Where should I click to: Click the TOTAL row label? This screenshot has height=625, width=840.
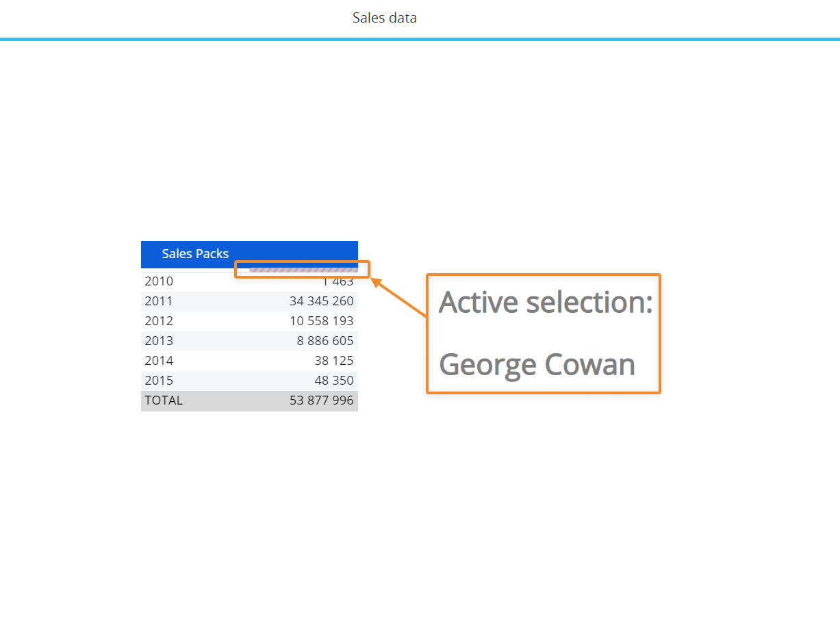[164, 400]
